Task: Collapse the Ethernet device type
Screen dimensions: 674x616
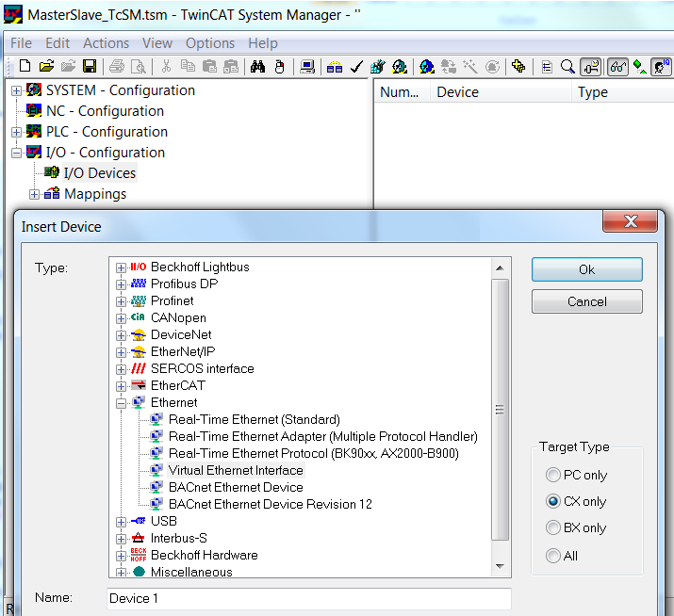Action: 121,403
